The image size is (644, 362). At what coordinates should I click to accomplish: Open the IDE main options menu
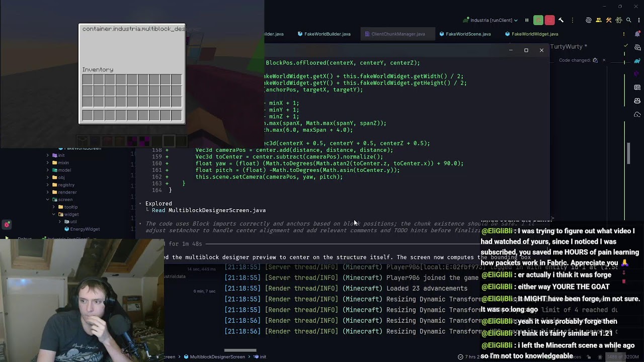638,20
